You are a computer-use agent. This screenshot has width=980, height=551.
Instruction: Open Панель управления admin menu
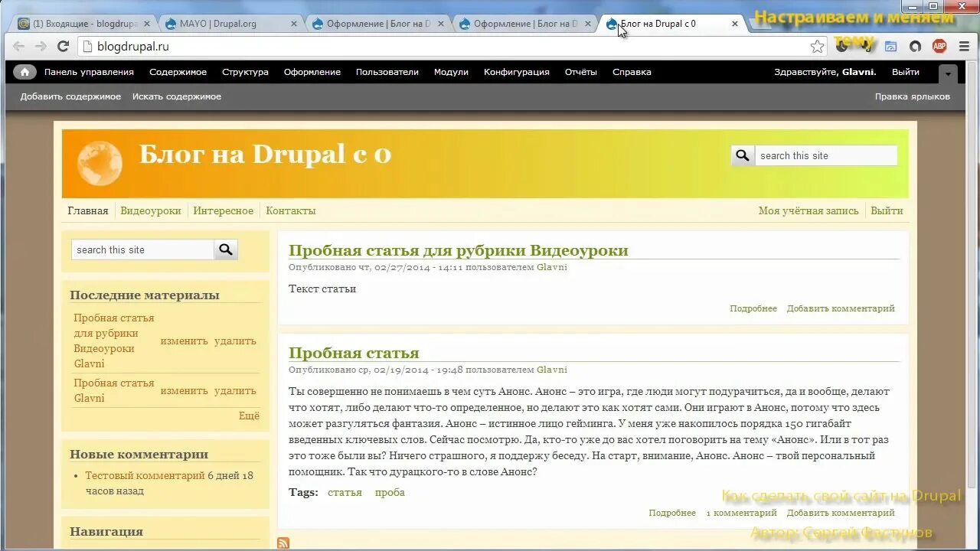pos(89,72)
